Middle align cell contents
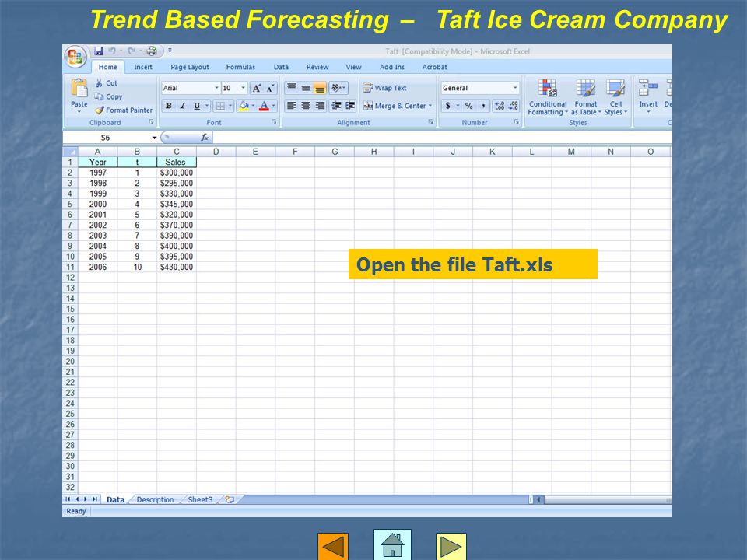 (x=306, y=88)
